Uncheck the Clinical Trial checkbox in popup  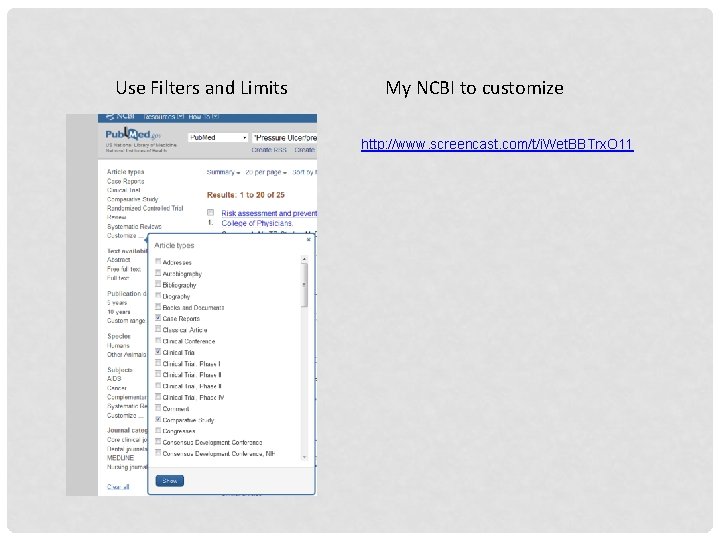click(x=158, y=351)
